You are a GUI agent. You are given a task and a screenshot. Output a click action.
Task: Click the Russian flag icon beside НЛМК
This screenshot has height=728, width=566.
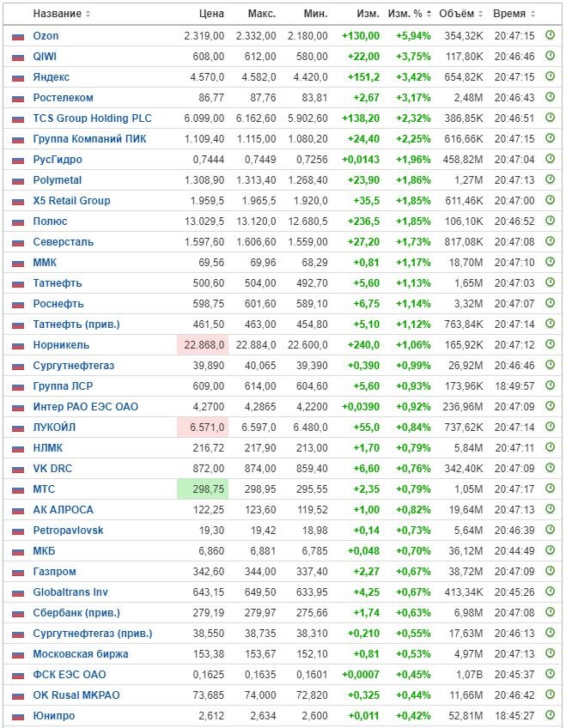tap(18, 448)
